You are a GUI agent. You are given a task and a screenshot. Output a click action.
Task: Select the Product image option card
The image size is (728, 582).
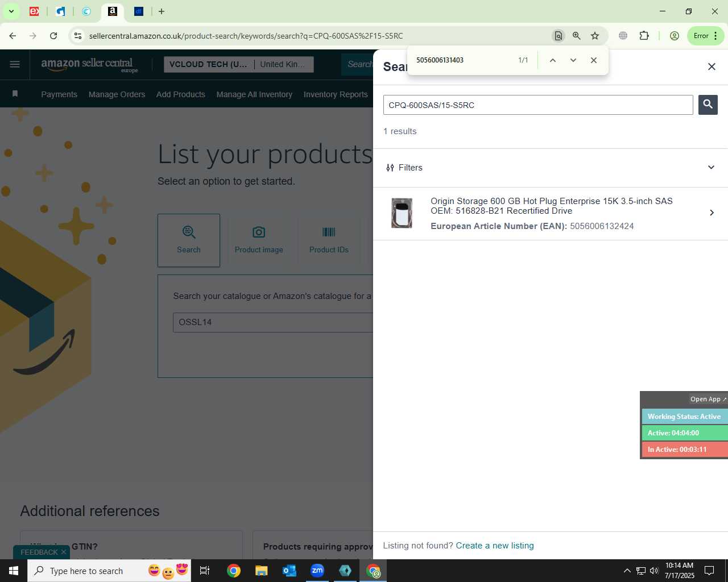[259, 240]
